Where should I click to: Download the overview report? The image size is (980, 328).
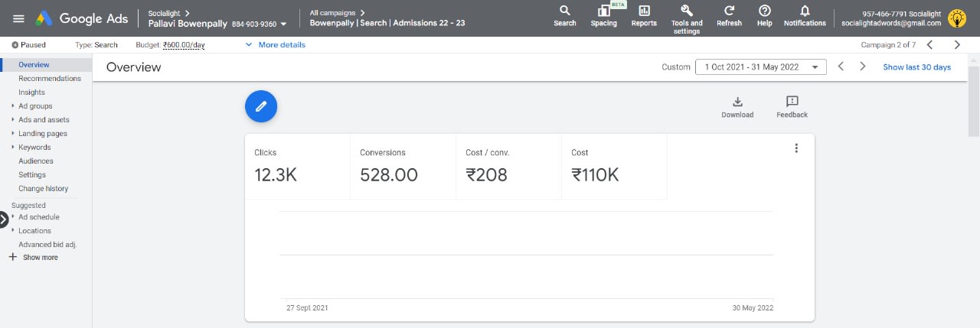point(737,102)
